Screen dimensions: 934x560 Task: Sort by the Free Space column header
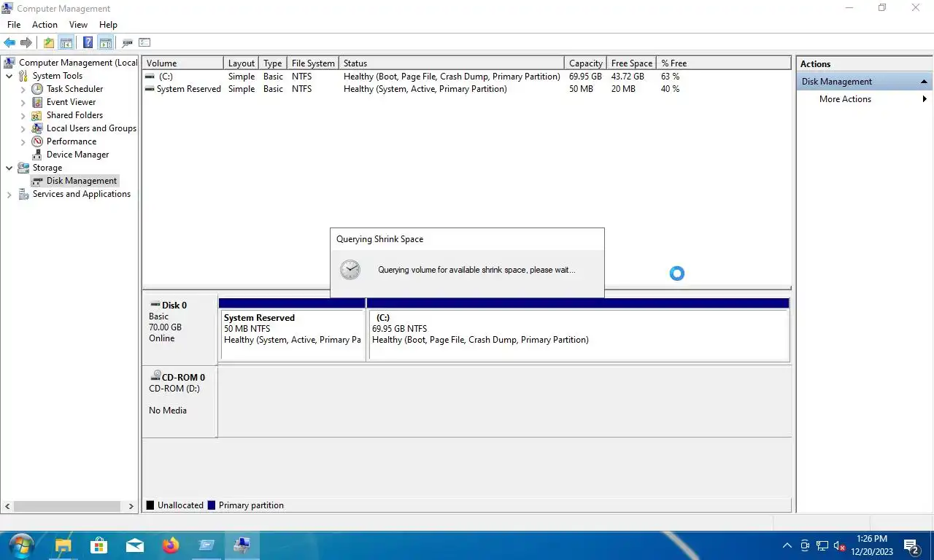click(632, 63)
